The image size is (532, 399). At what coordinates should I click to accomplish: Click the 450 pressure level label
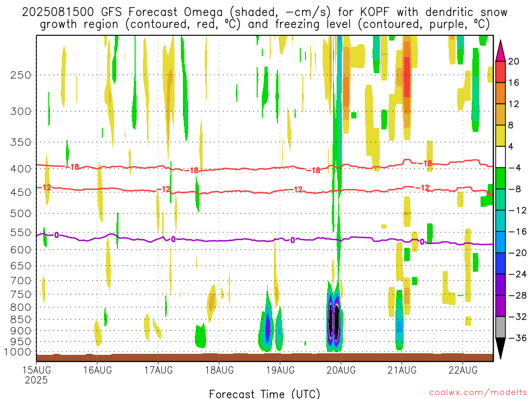[x=21, y=192]
